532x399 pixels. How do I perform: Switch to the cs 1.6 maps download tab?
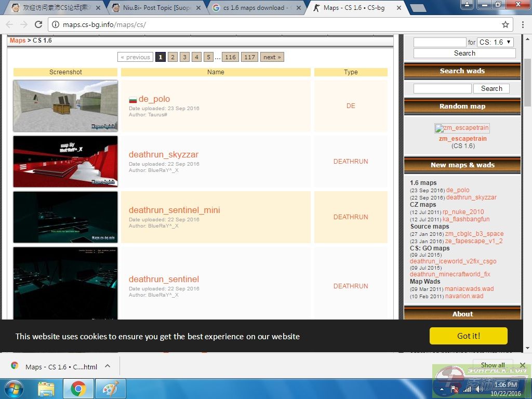pos(257,8)
